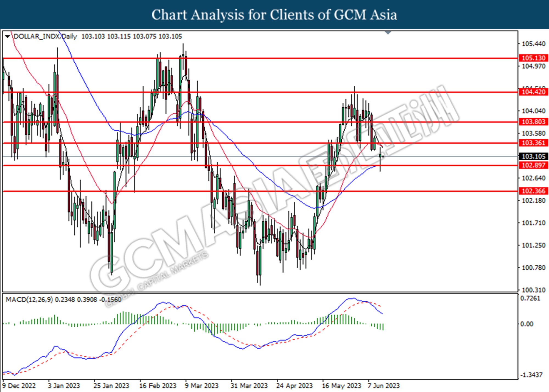Open the chart menu triangle beside DOLLAR_INDX
549x392 pixels.
coord(8,37)
